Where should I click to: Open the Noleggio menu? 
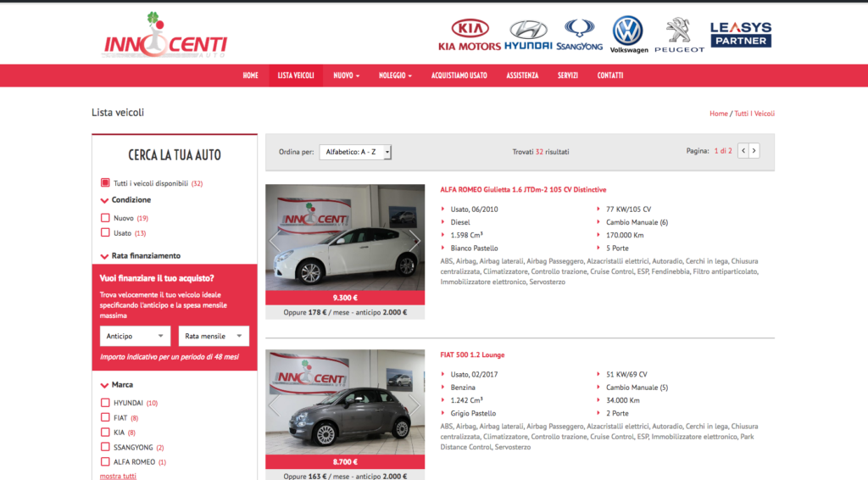(x=395, y=75)
